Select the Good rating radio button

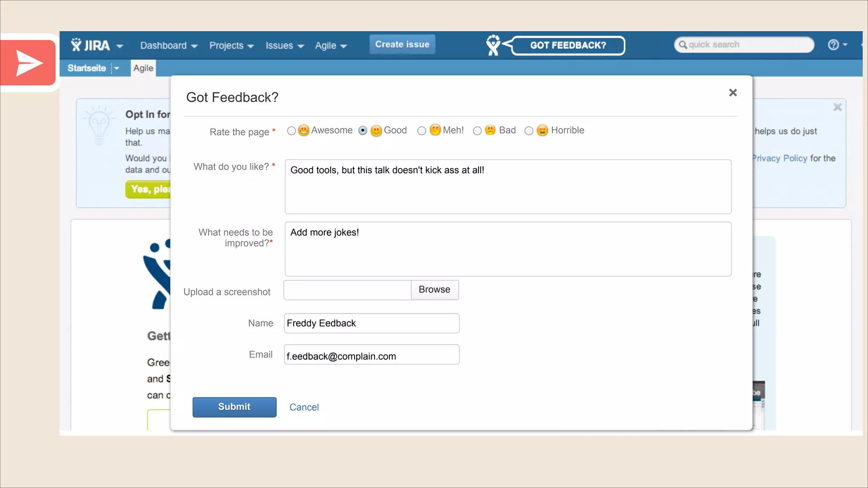pyautogui.click(x=363, y=131)
